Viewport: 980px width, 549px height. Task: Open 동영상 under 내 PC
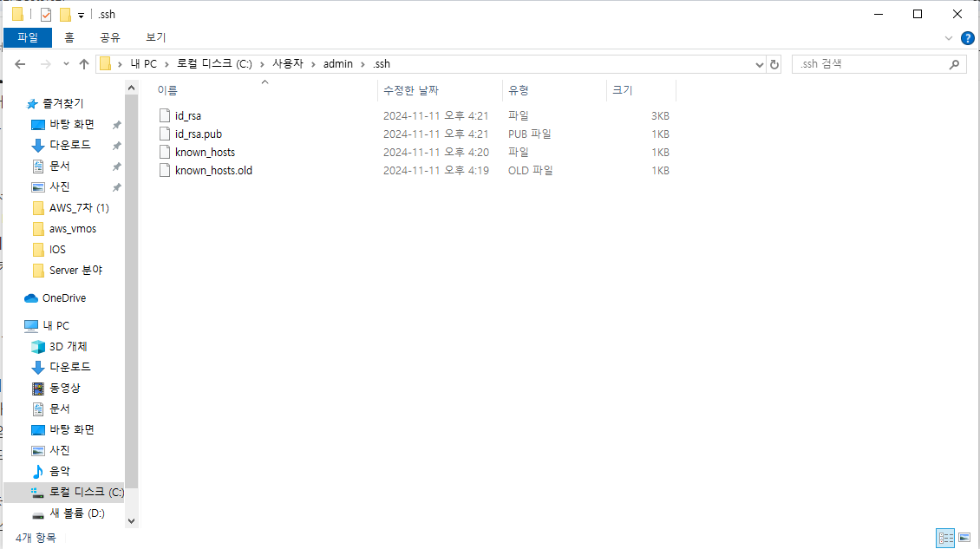click(x=64, y=388)
